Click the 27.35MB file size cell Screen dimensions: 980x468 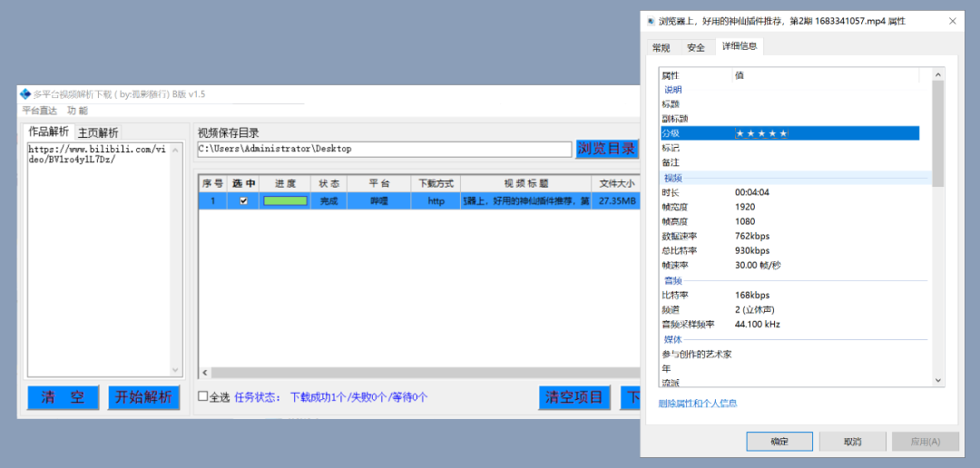[616, 200]
